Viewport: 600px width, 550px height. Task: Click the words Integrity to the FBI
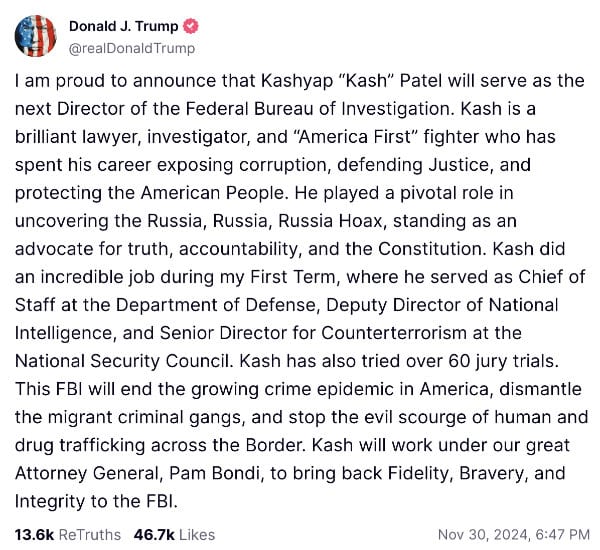click(96, 501)
